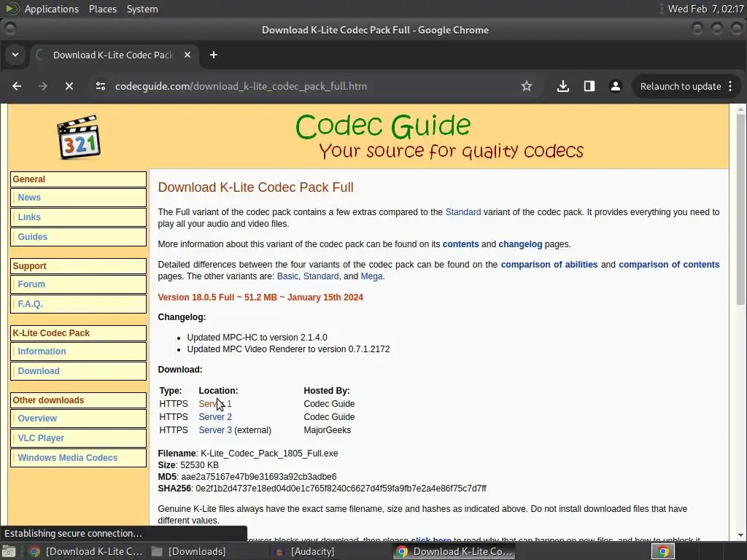
Task: Click the date and time clock
Action: (705, 9)
